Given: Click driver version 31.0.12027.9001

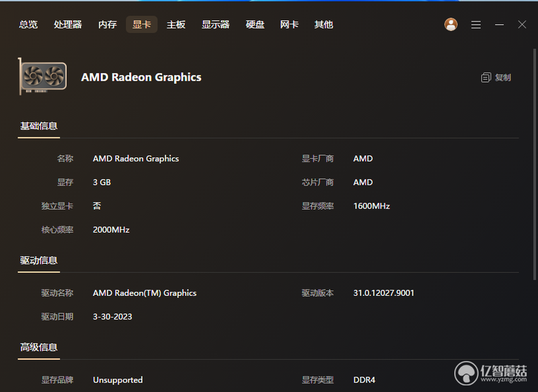Looking at the screenshot, I should tap(383, 293).
